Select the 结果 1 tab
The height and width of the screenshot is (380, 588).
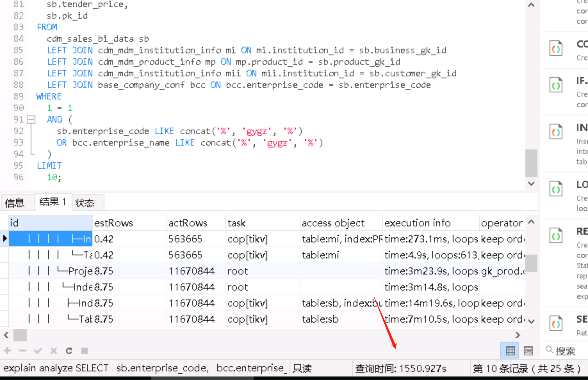coord(53,202)
